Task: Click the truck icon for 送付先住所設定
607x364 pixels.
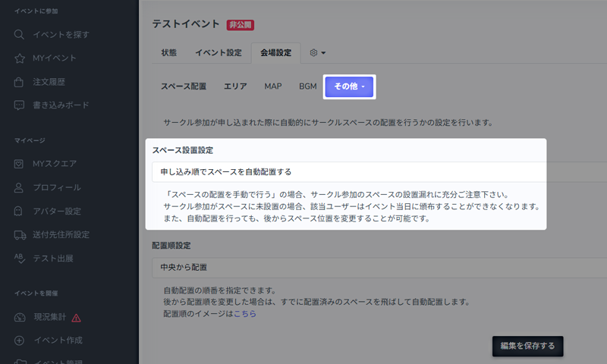Action: [x=19, y=234]
